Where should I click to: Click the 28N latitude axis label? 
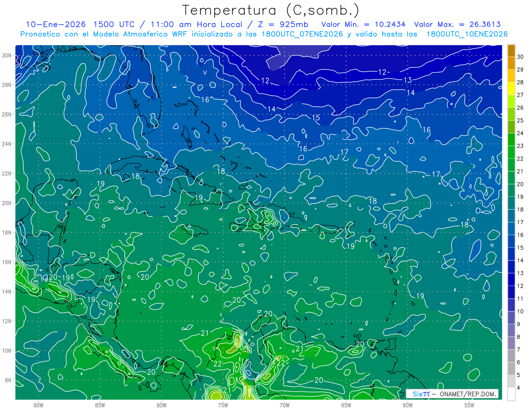[x=7, y=85]
